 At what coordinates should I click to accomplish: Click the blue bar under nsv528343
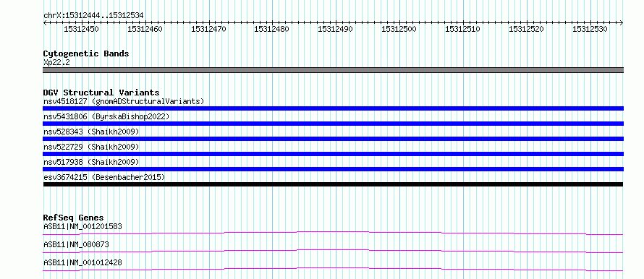point(333,139)
